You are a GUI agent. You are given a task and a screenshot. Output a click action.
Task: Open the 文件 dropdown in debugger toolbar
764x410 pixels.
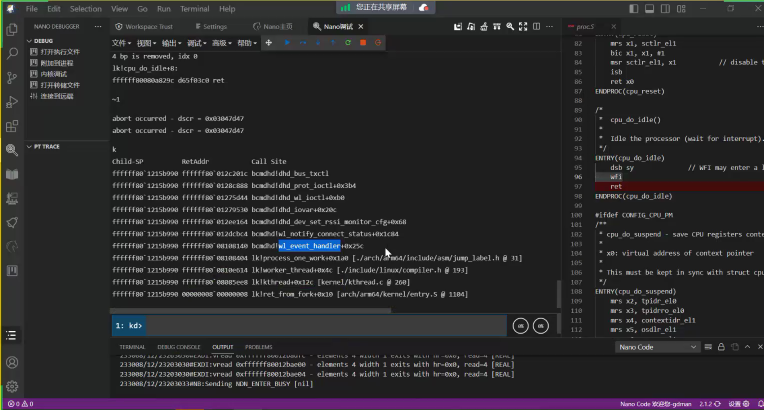tap(121, 43)
